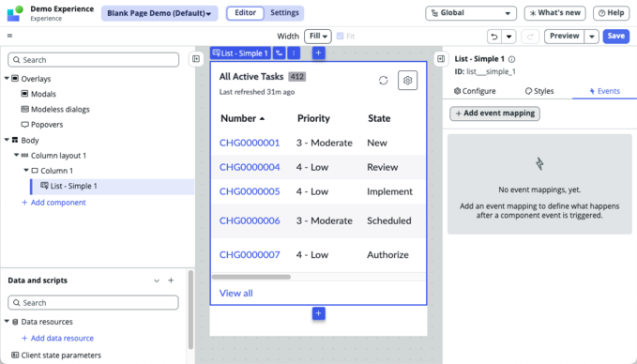Click the Preview button
The height and width of the screenshot is (364, 637).
564,37
